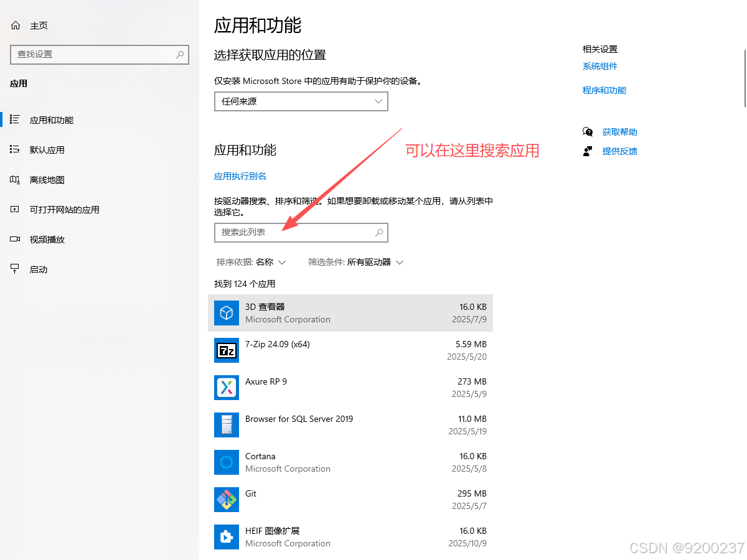Select 视频播放 in sidebar
Screen dimensions: 747x560
point(47,240)
